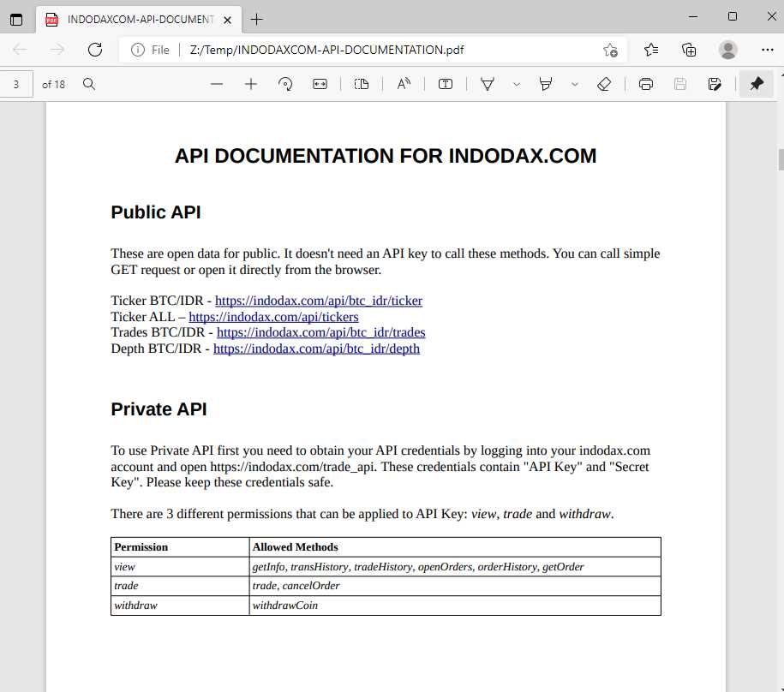The width and height of the screenshot is (784, 692).
Task: Click the Save icon in the PDF toolbar
Action: coord(680,84)
